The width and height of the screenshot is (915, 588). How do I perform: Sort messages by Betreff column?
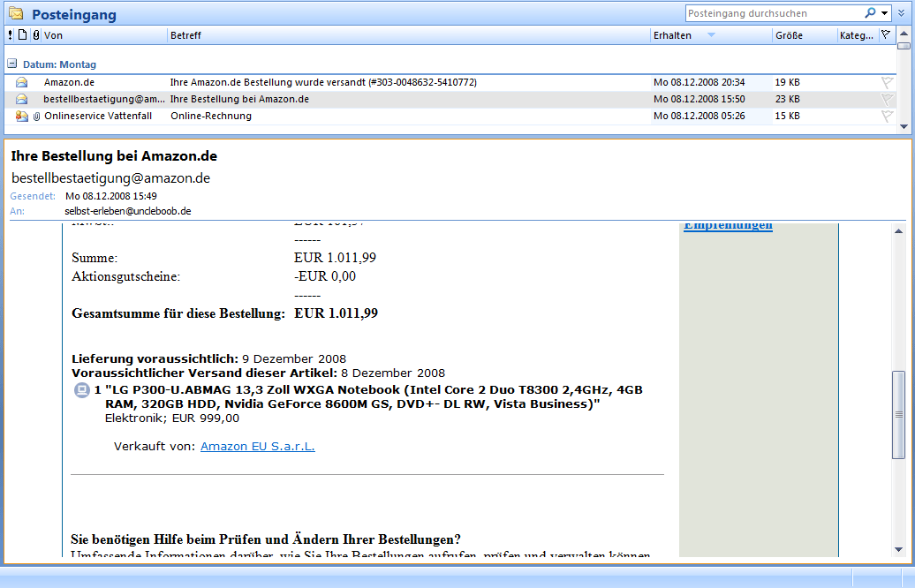(408, 35)
